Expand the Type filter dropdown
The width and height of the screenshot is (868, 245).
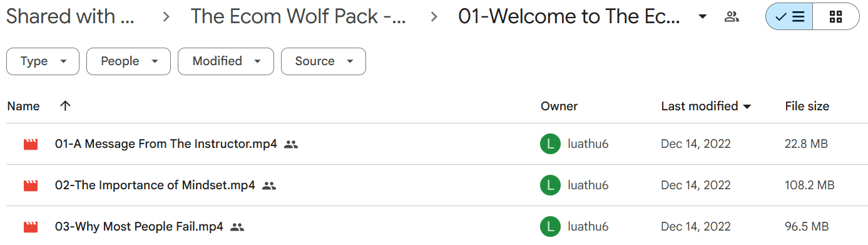click(x=43, y=61)
